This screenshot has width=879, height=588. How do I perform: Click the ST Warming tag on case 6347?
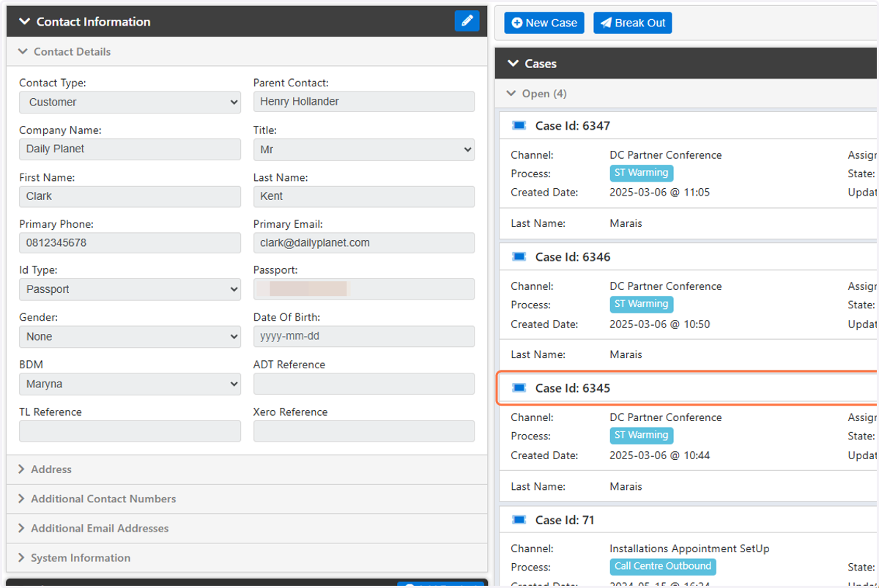pos(642,173)
